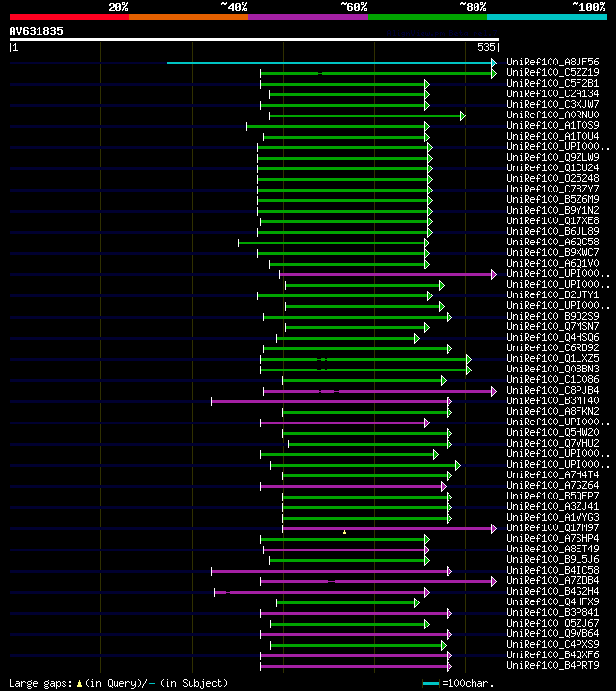This screenshot has height=691, width=616.
Task: Click the green alignment bar for UniRef100_A0RNU0
Action: pyautogui.click(x=365, y=115)
